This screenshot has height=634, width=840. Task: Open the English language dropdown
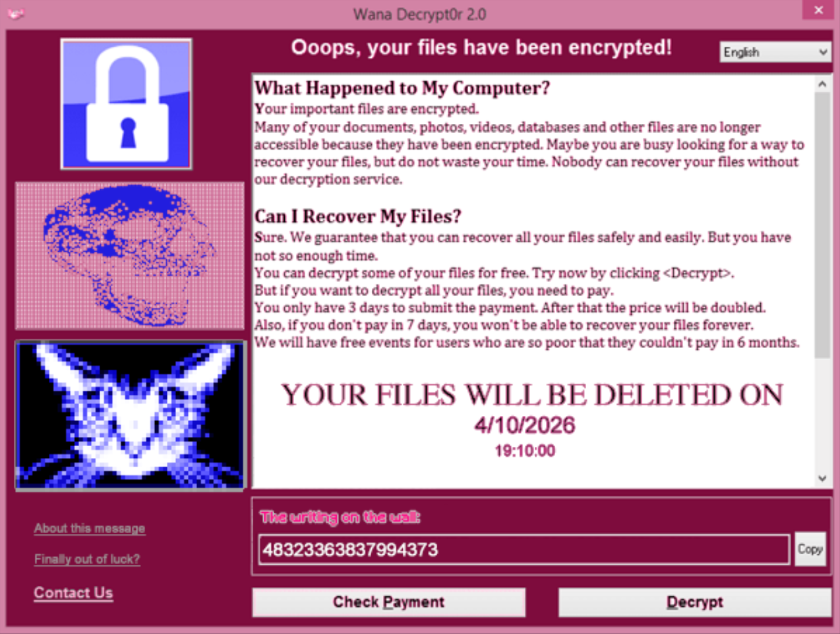775,52
